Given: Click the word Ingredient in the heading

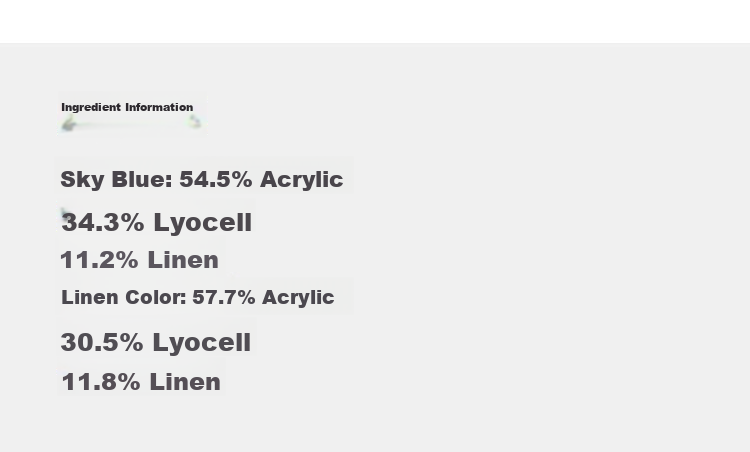Looking at the screenshot, I should tap(91, 107).
